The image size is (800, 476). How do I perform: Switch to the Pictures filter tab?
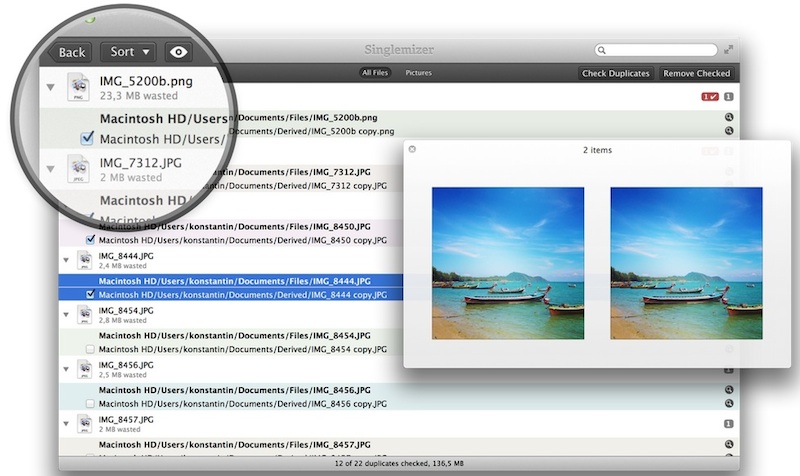[x=418, y=73]
